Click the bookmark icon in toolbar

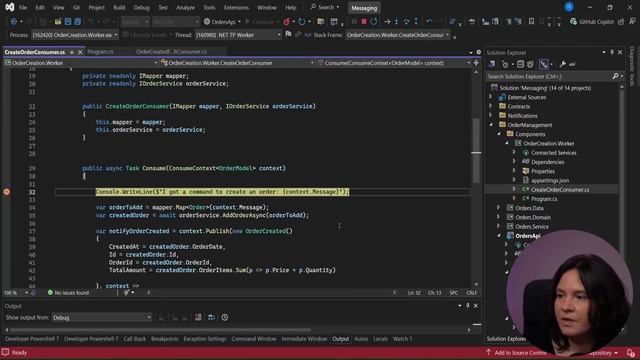point(531,22)
